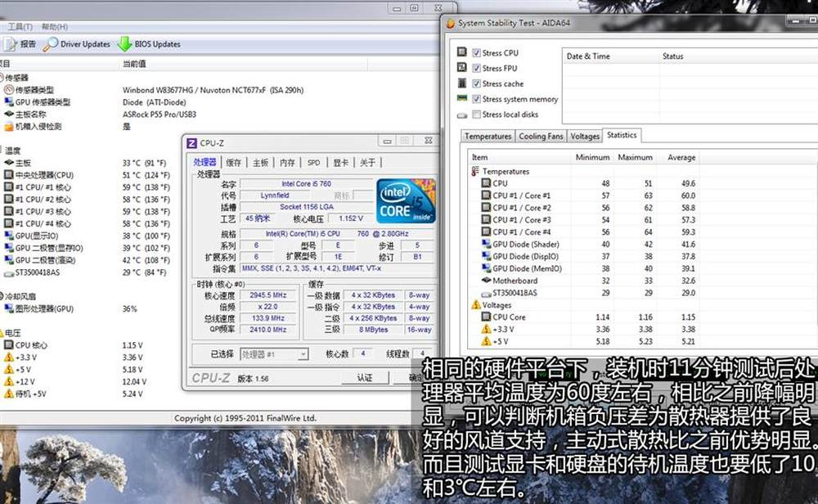818x504 pixels.
Task: Click the Date & Time column header
Action: [x=588, y=56]
